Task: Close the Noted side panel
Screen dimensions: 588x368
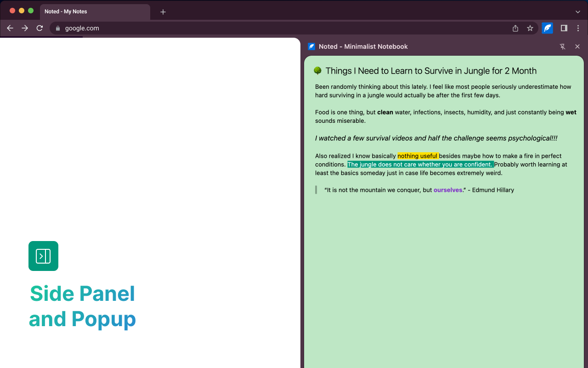Action: 577,46
